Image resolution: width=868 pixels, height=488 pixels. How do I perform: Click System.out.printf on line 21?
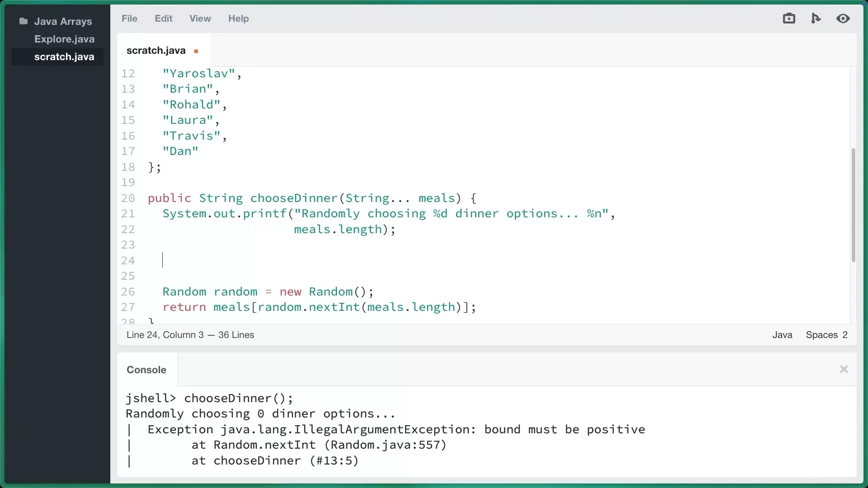click(x=225, y=214)
